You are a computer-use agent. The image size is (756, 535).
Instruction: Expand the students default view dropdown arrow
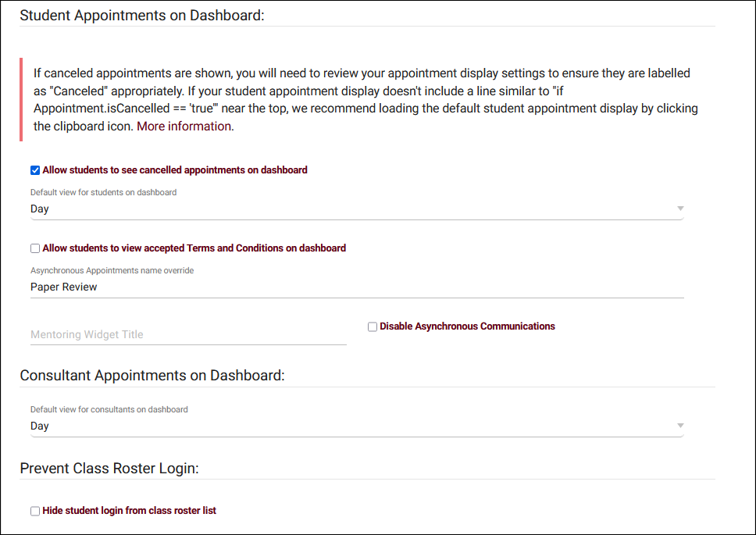point(680,209)
